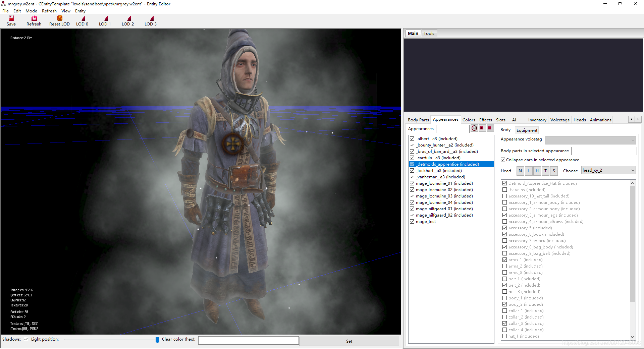This screenshot has width=644, height=349.
Task: Enable the belt_1 body part
Action: 505,279
